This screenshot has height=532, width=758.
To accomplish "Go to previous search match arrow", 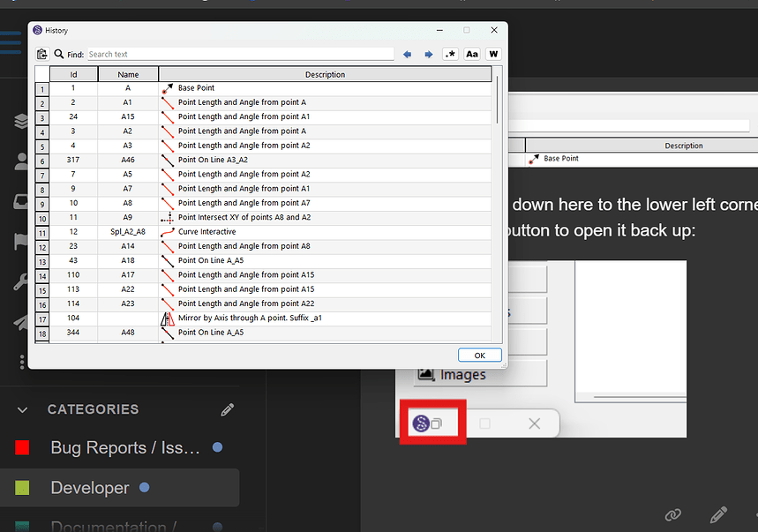I will (407, 55).
